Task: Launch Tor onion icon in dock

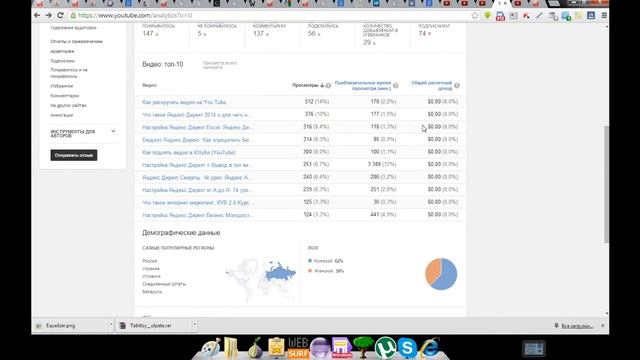Action: click(x=255, y=348)
